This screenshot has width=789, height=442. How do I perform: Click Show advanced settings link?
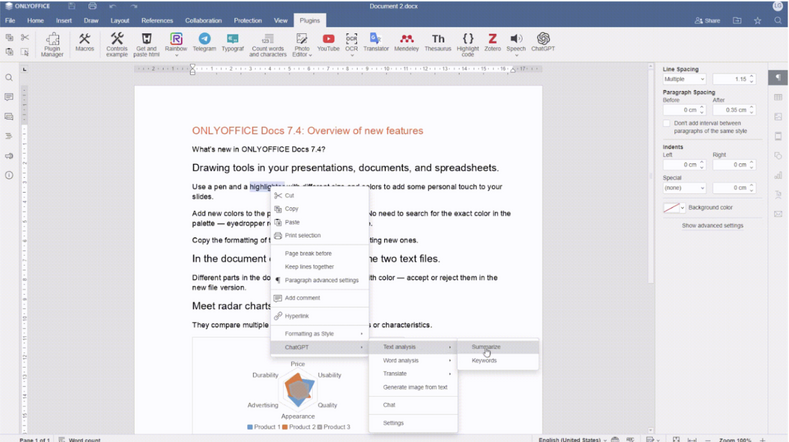click(712, 226)
